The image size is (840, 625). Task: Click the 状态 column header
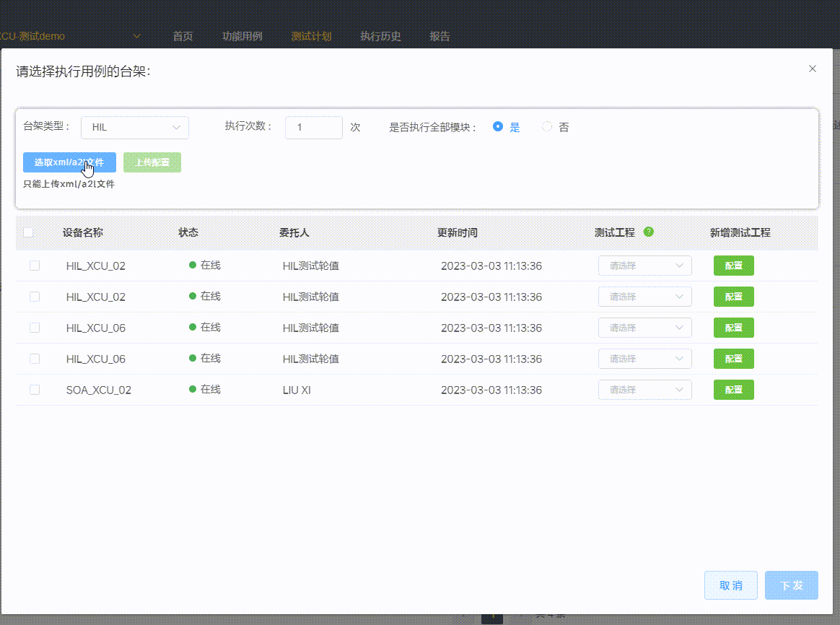188,232
